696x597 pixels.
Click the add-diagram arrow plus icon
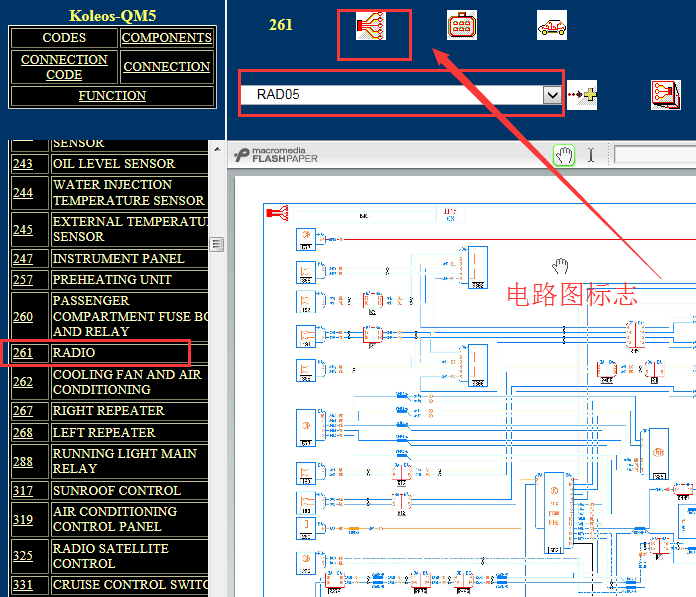click(x=582, y=95)
